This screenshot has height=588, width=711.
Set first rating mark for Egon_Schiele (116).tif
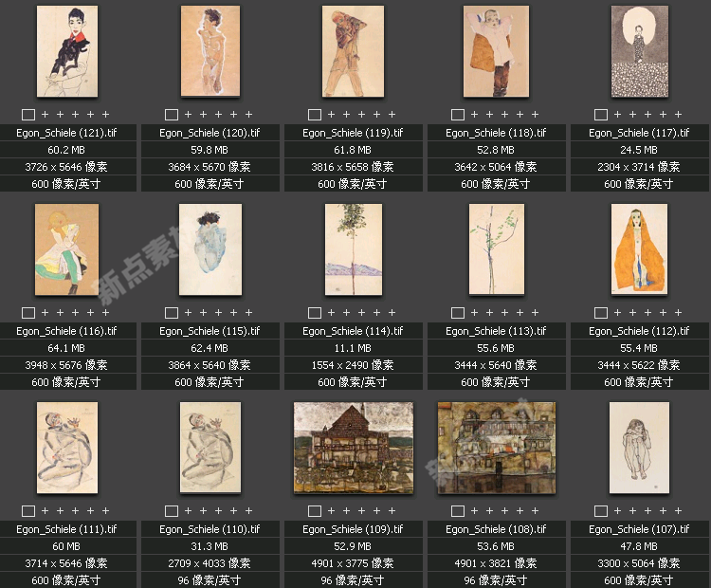[45, 313]
